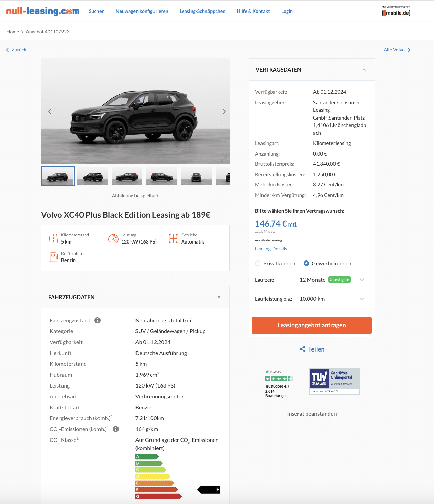434x504 pixels.
Task: Open Leasing-Schnäppchen page
Action: coord(202,11)
